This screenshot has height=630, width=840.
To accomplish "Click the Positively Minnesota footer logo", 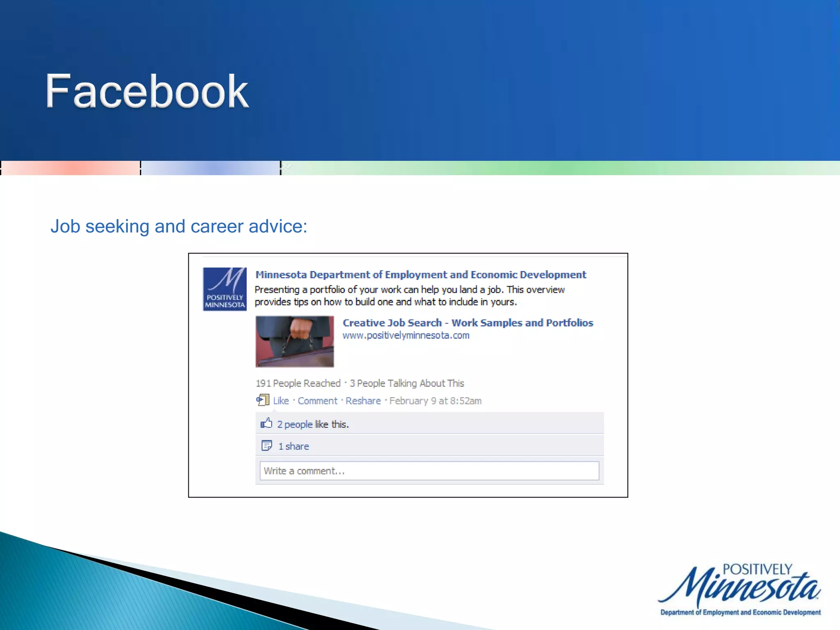I will click(740, 589).
